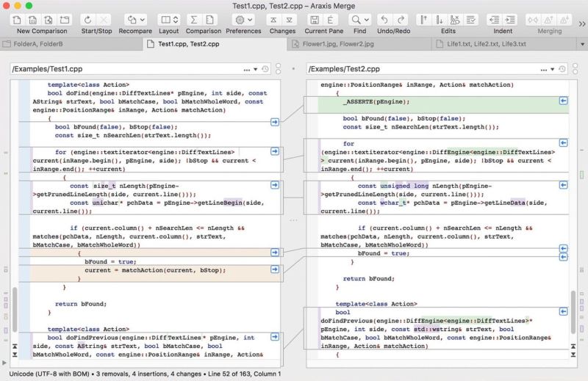This screenshot has height=381, width=588.
Task: Redo the last edit
Action: click(x=401, y=20)
